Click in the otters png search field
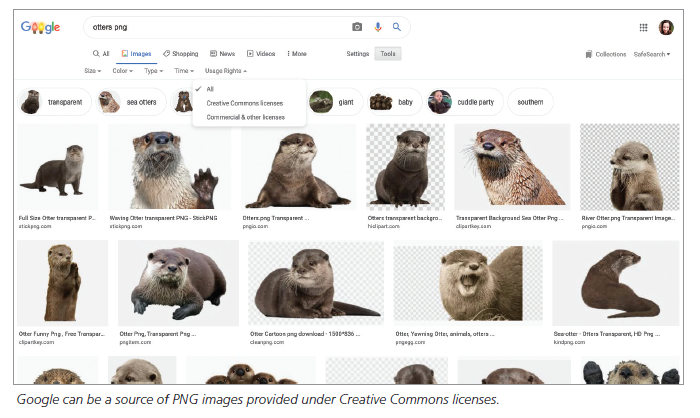Viewport: 700px width, 418px height. click(210, 27)
